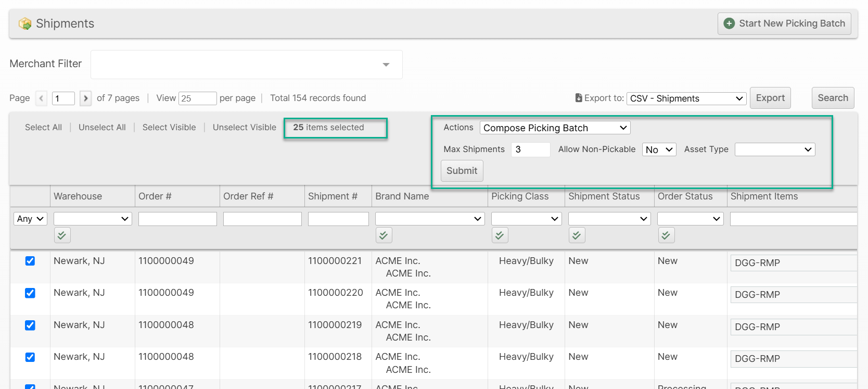The image size is (868, 389).
Task: Open the Allow Non-Pickable dropdown
Action: coord(659,150)
